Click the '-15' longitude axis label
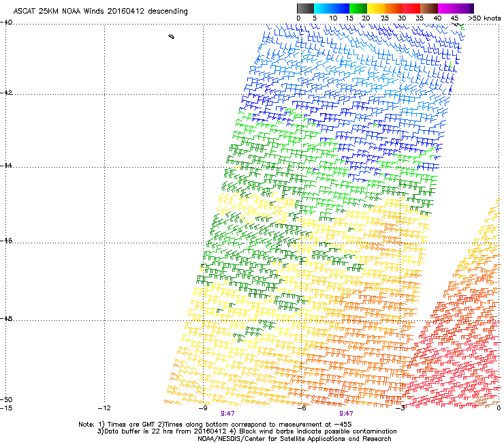This screenshot has height=443, width=504. point(6,408)
